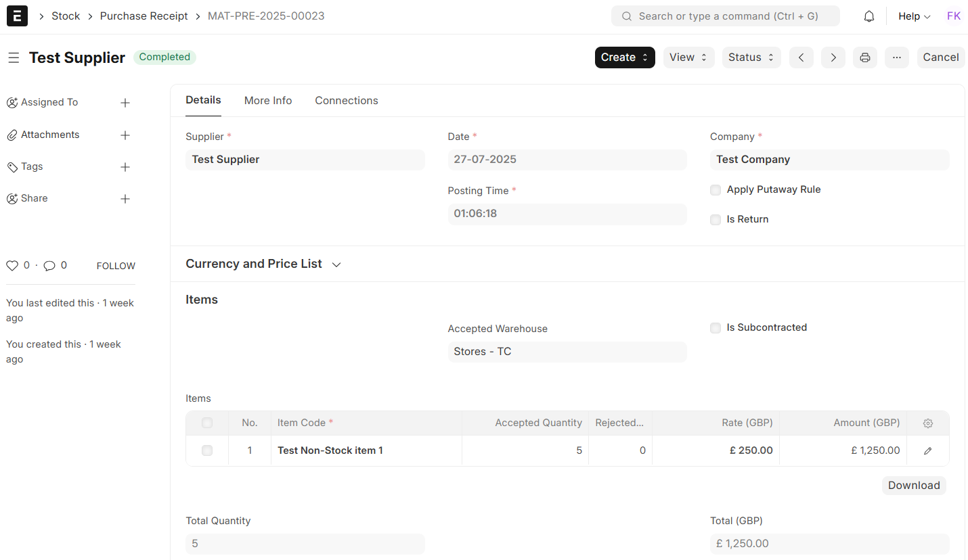Go to previous document with left arrow
Image resolution: width=968 pixels, height=560 pixels.
click(x=801, y=57)
